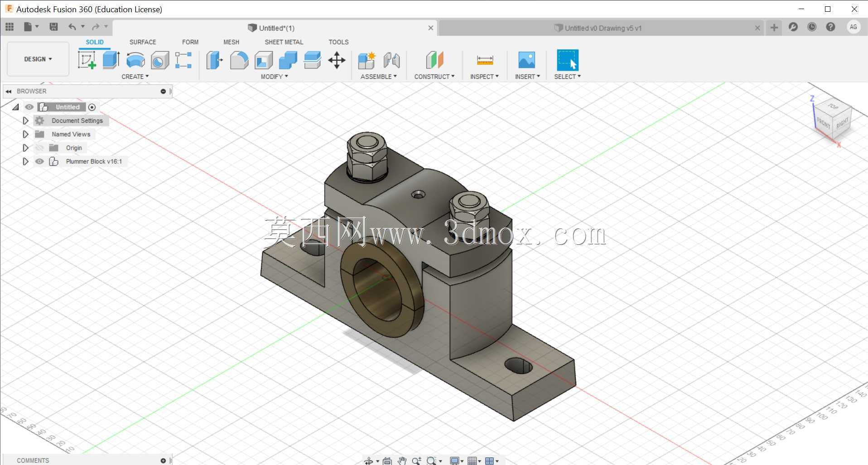868x465 pixels.
Task: Save the design with the floppy icon
Action: point(53,27)
